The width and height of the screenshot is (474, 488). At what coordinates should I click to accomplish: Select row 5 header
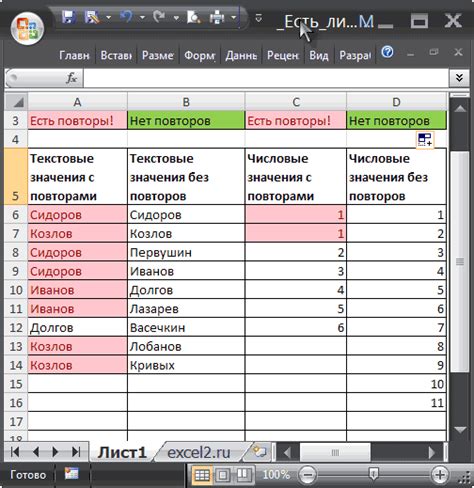point(16,176)
